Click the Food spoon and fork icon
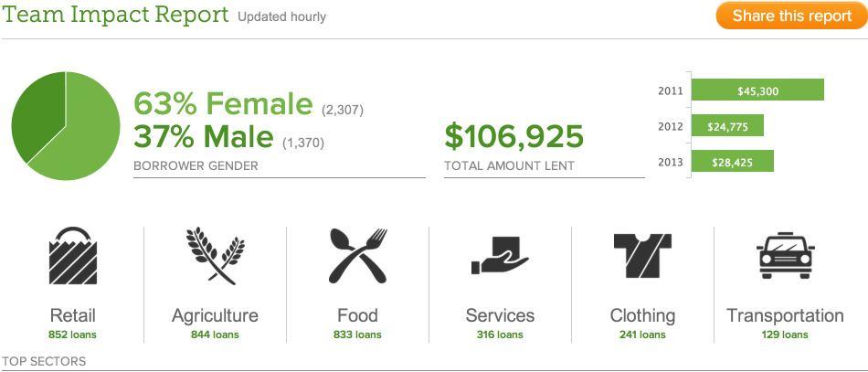The width and height of the screenshot is (868, 372). 357,256
